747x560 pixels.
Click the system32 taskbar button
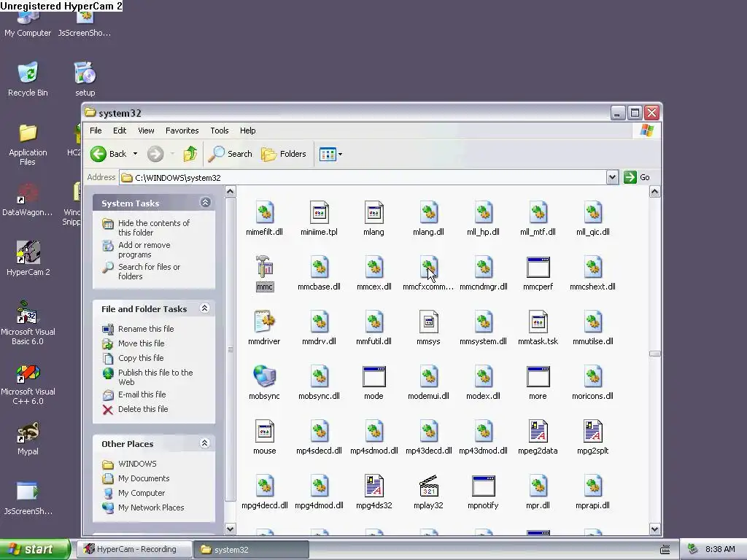tap(252, 550)
